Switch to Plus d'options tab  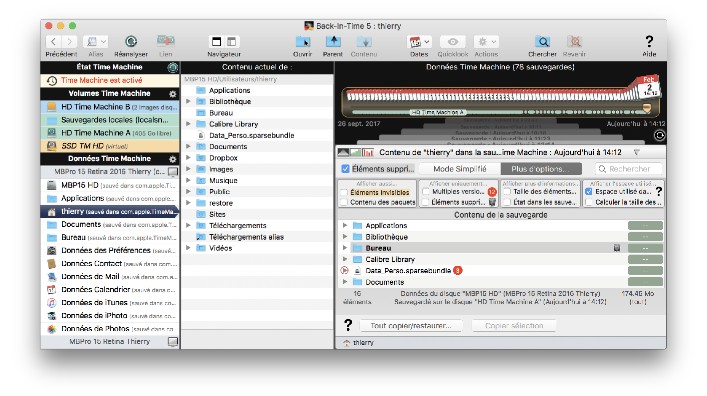pyautogui.click(x=541, y=169)
